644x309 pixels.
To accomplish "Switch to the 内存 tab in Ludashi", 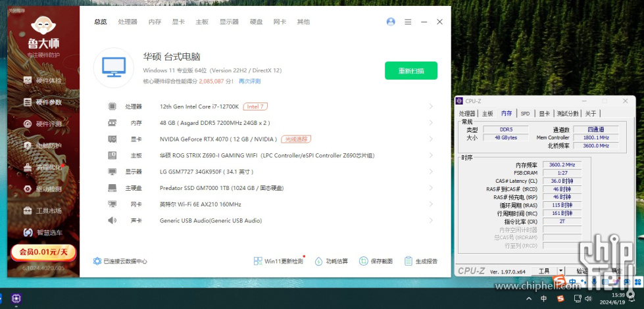I will tap(155, 22).
